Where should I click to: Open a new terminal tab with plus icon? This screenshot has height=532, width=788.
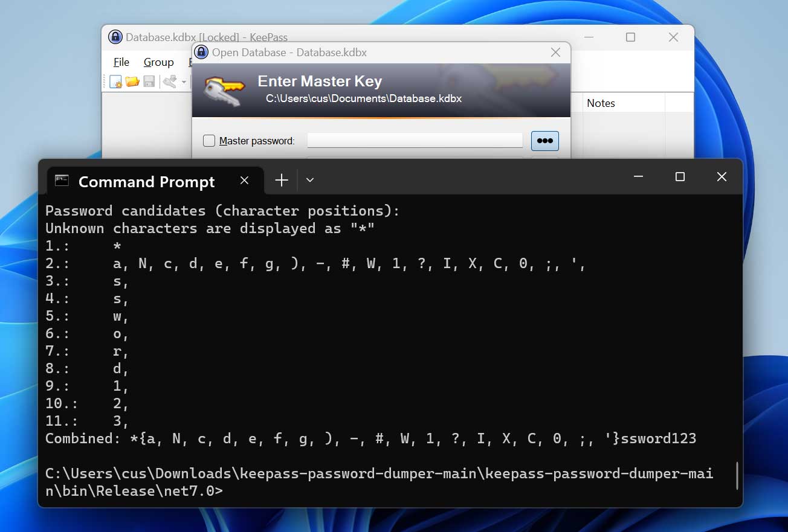coord(282,180)
